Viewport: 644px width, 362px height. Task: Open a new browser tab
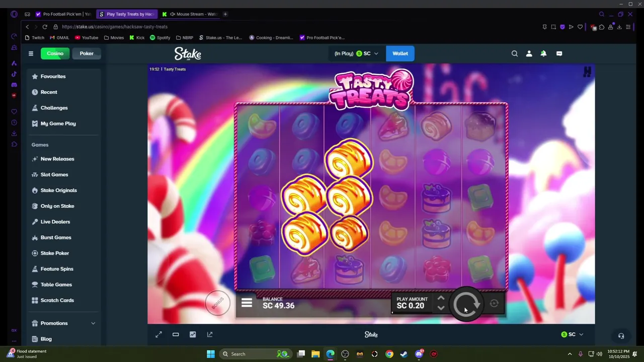tap(225, 14)
